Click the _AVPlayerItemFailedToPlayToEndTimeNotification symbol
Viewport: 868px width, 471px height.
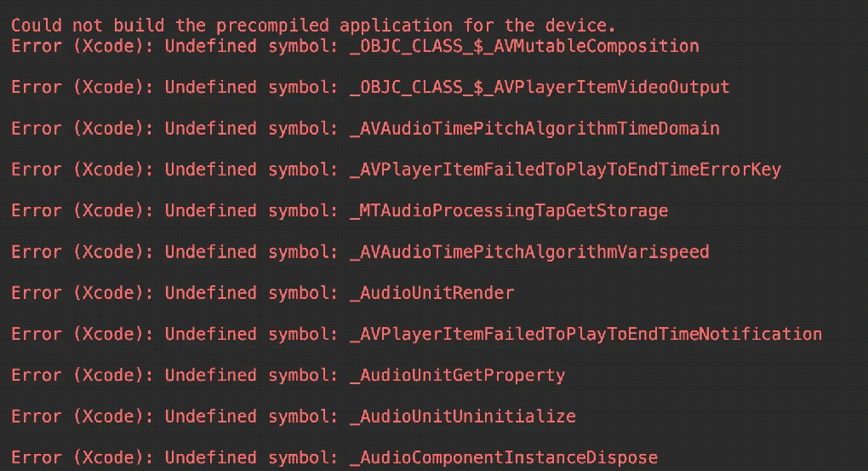(585, 334)
